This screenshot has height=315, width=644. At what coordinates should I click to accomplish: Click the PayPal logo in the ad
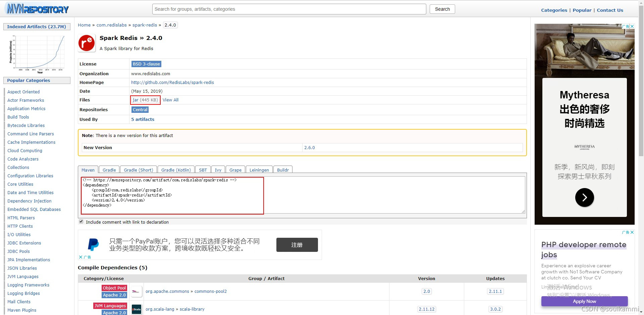pos(93,244)
